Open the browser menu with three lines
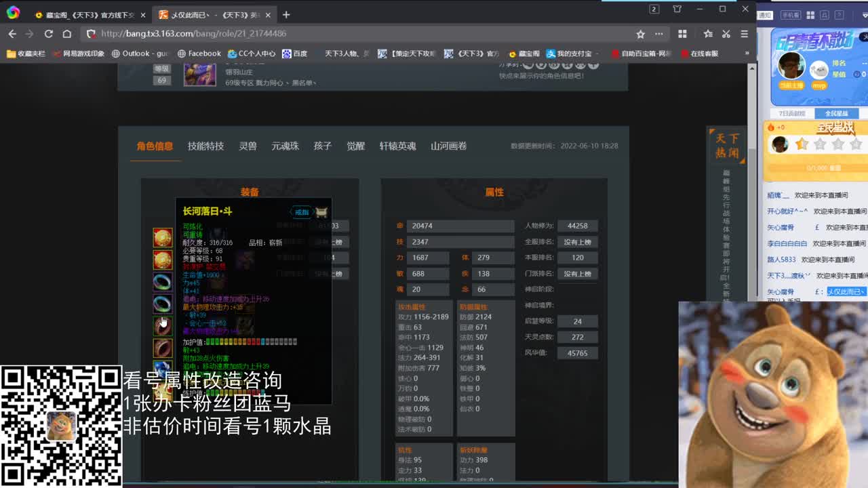Image resolution: width=868 pixels, height=488 pixels. click(x=745, y=34)
